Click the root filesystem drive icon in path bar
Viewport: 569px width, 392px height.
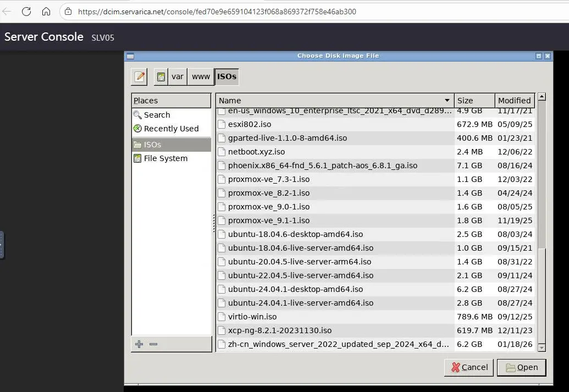pos(161,76)
